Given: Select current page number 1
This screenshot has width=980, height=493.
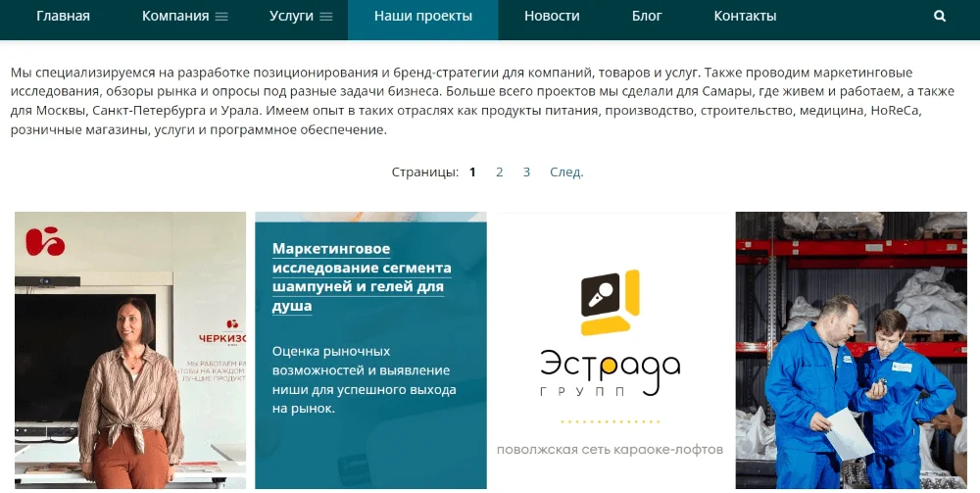Looking at the screenshot, I should coord(472,172).
